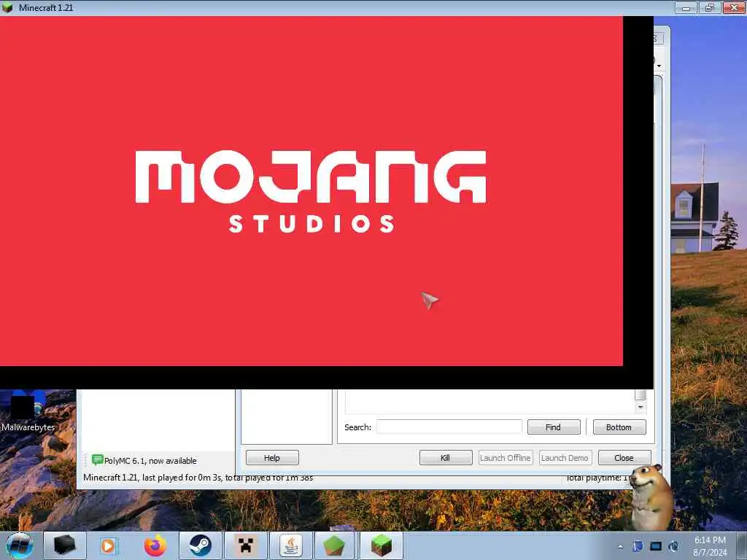The image size is (747, 560).
Task: Minimize the Minecraft 1.21 window
Action: pyautogui.click(x=686, y=7)
